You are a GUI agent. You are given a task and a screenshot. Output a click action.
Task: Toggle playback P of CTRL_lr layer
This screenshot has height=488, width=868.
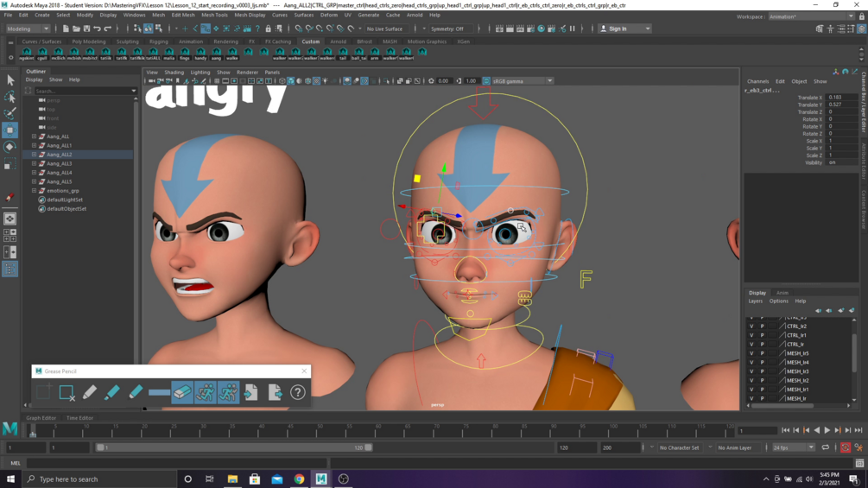[x=762, y=344]
